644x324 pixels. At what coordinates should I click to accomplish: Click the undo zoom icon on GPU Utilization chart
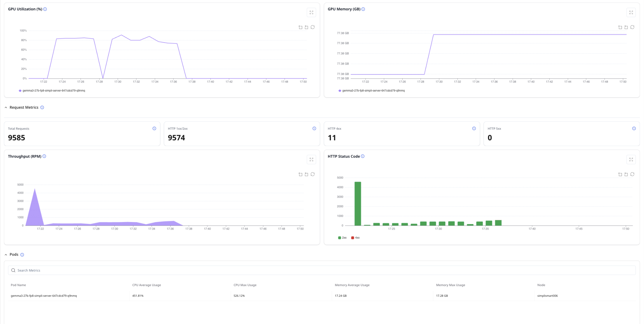coord(307,27)
